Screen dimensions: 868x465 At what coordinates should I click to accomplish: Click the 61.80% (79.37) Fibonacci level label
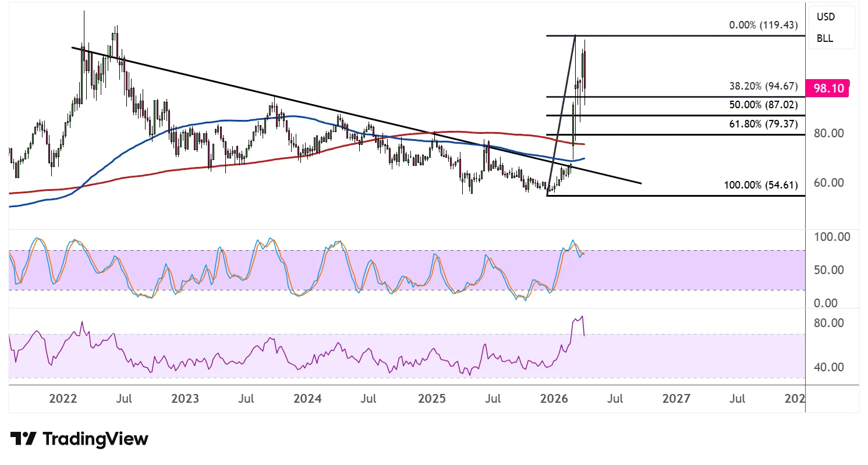point(763,124)
